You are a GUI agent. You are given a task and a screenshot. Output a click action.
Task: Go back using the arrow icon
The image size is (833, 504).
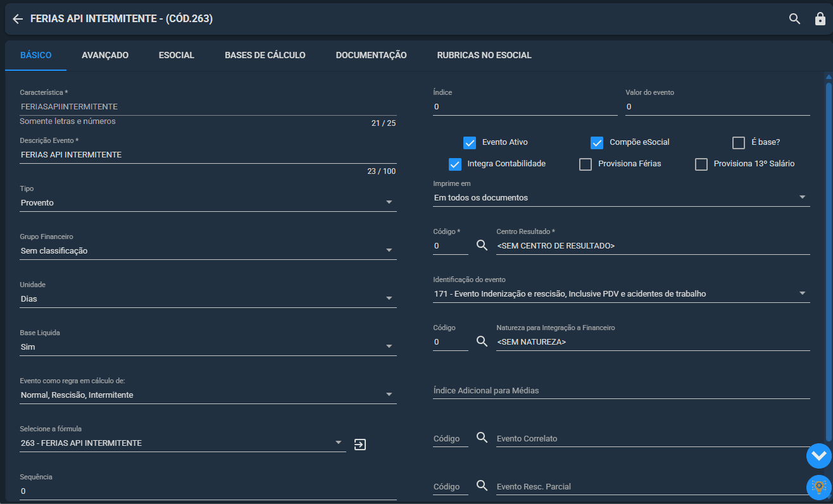(x=18, y=19)
